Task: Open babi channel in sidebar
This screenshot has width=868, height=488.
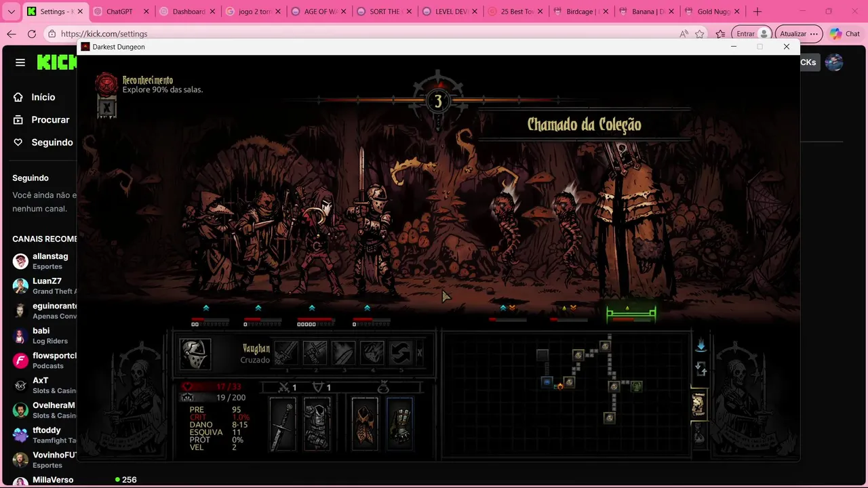Action: [x=45, y=335]
